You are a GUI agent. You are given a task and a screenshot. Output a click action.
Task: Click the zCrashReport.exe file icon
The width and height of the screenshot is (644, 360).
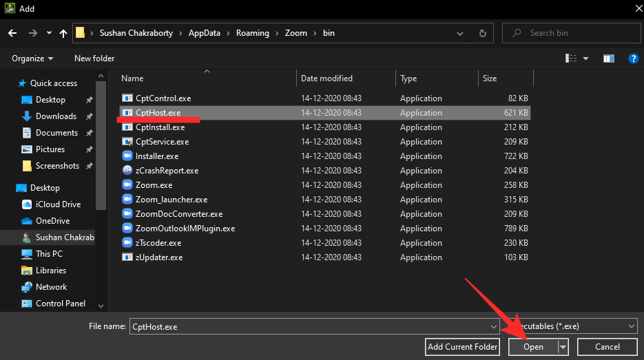click(127, 171)
